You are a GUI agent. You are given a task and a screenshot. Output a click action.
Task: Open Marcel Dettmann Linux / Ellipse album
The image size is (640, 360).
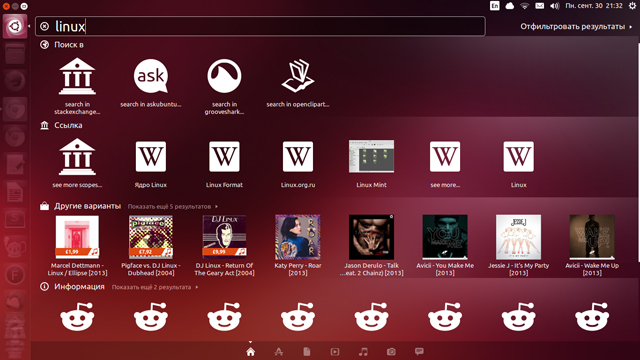(x=77, y=237)
